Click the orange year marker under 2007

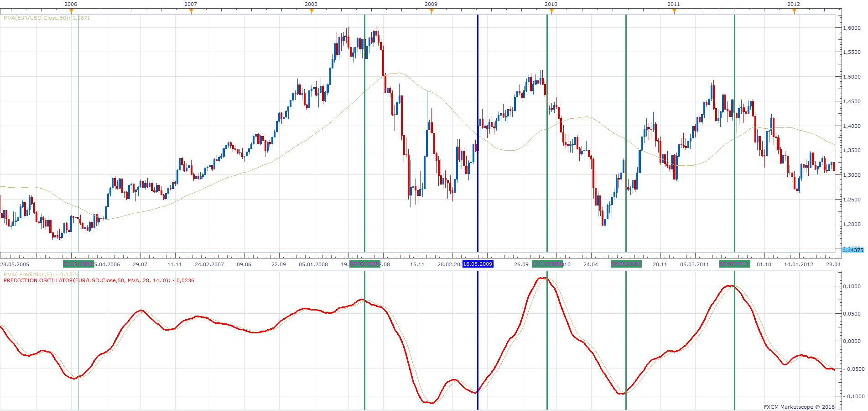click(191, 11)
